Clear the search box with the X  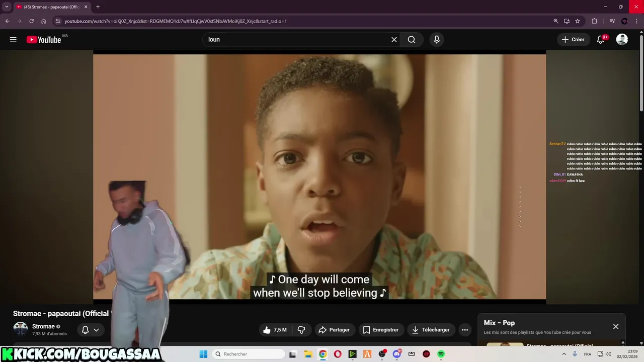[x=394, y=40]
